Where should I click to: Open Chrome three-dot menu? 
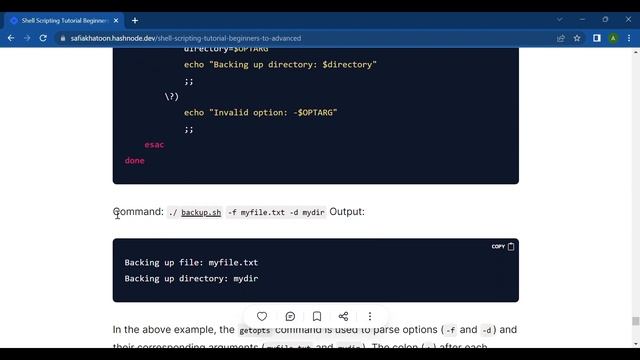tap(629, 38)
